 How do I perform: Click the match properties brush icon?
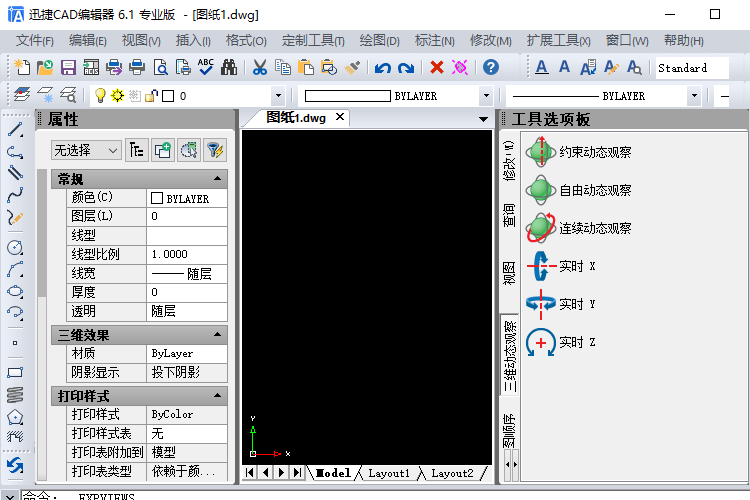352,67
